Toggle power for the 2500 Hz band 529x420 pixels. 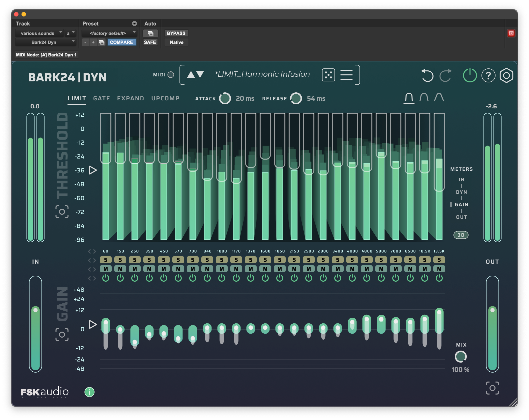[x=309, y=278]
